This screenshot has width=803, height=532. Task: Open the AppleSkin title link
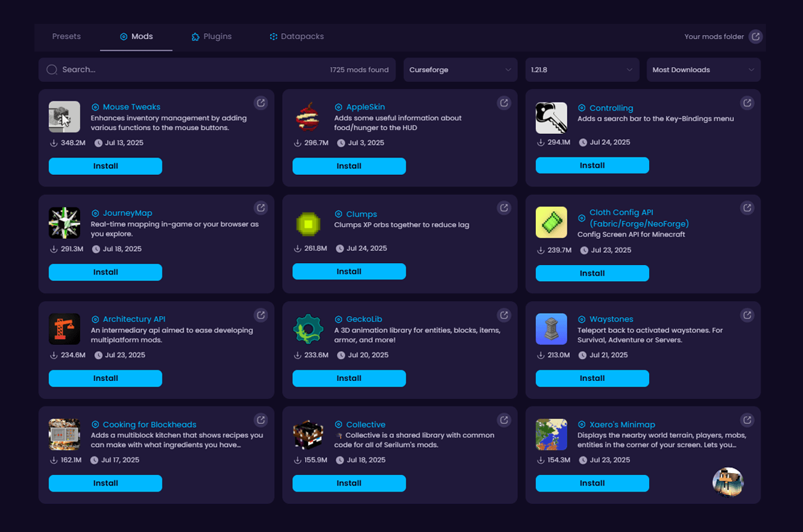coord(365,107)
